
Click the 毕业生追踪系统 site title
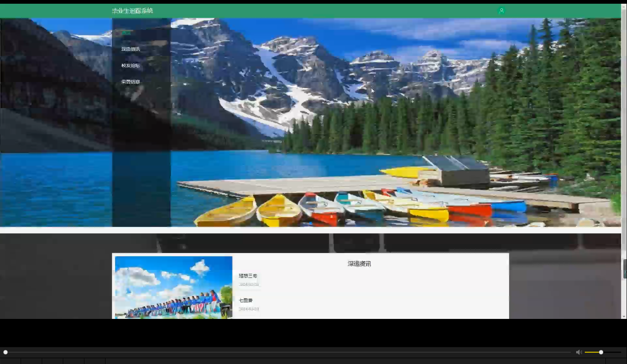[132, 11]
